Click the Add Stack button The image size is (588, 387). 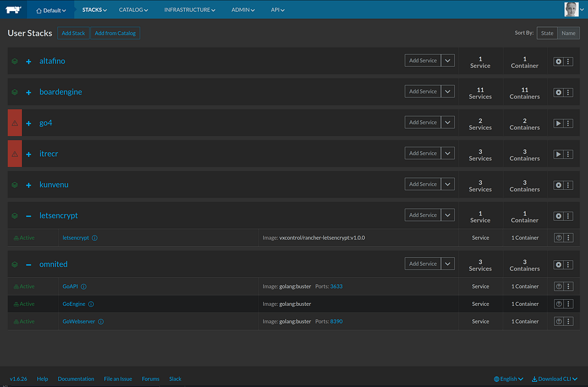tap(73, 33)
